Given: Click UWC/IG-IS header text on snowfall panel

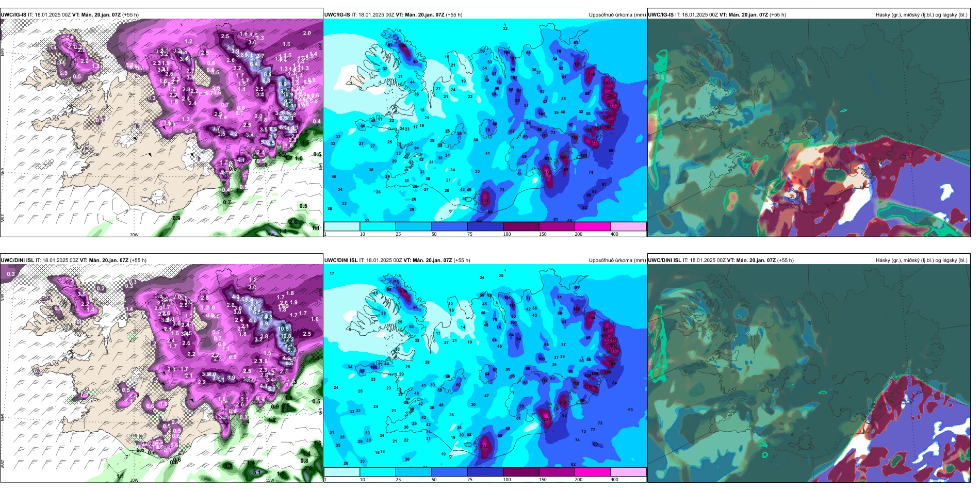Looking at the screenshot, I should (13, 15).
